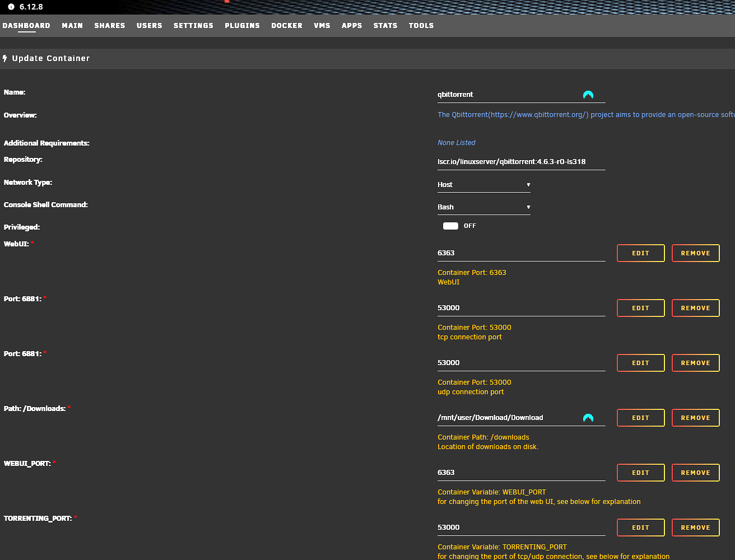
Task: Click the teal toggle icon next to container name
Action: [x=588, y=94]
